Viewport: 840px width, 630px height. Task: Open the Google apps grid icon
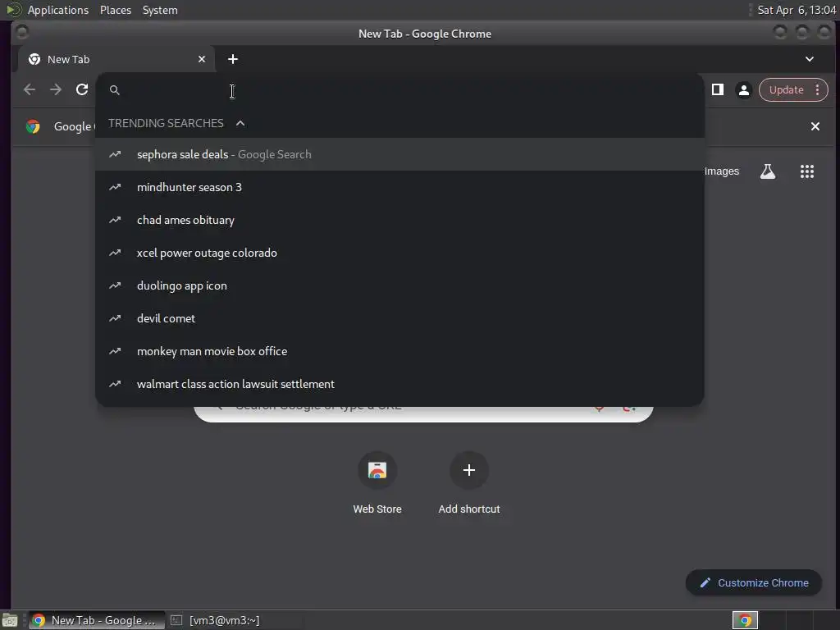tap(807, 171)
